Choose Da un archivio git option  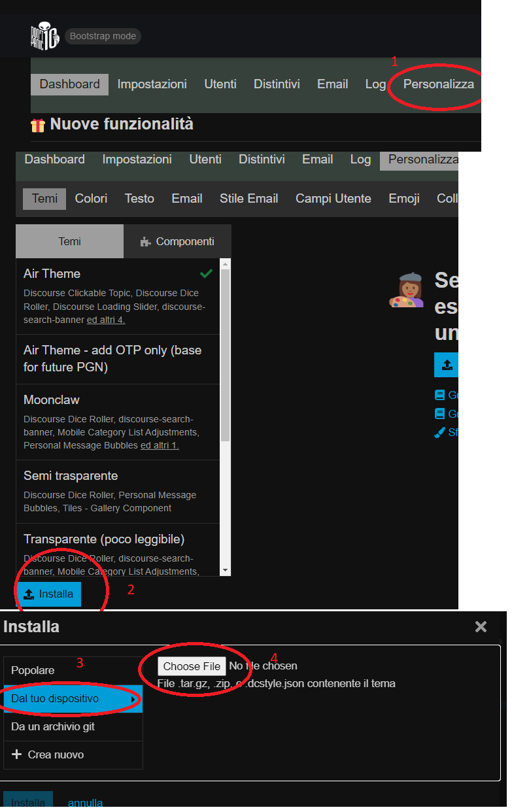click(53, 726)
